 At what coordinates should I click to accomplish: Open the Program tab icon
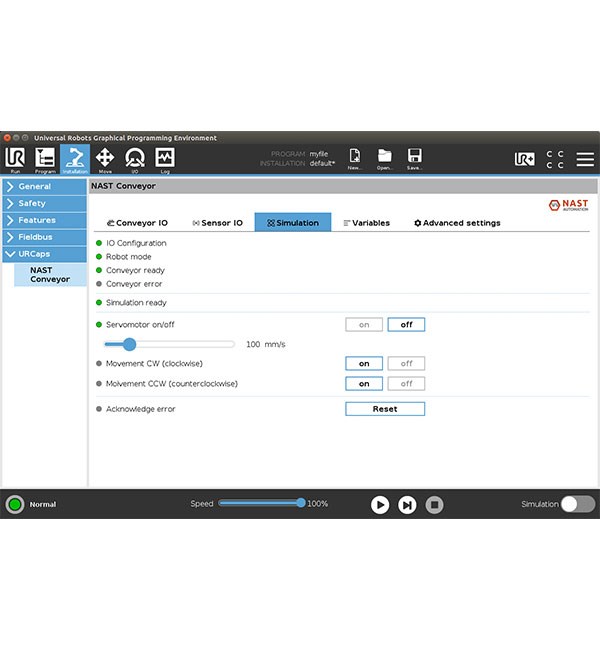point(45,160)
